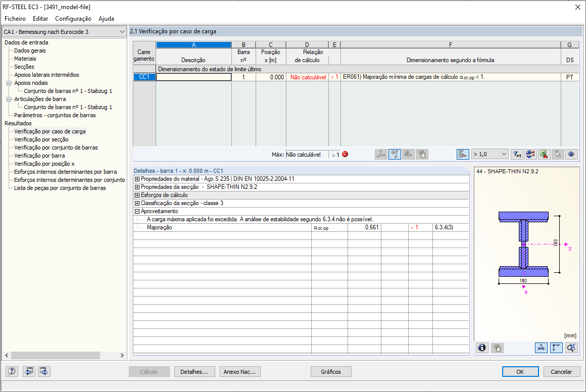Click the reset zoom view icon
The image size is (586, 392).
(x=571, y=348)
